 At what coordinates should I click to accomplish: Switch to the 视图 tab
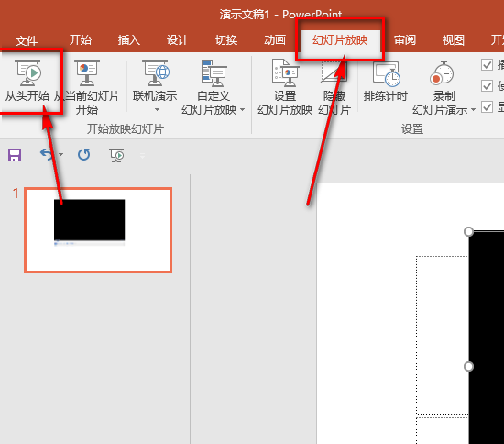click(x=454, y=40)
